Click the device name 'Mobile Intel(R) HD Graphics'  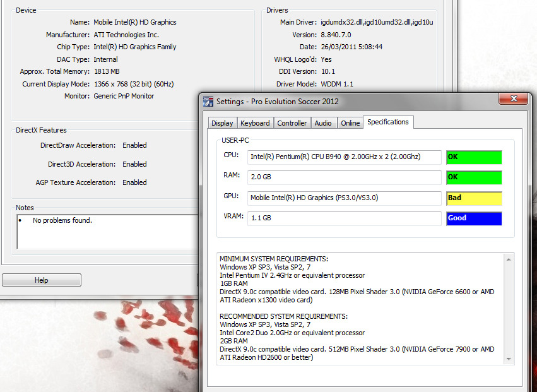[135, 22]
